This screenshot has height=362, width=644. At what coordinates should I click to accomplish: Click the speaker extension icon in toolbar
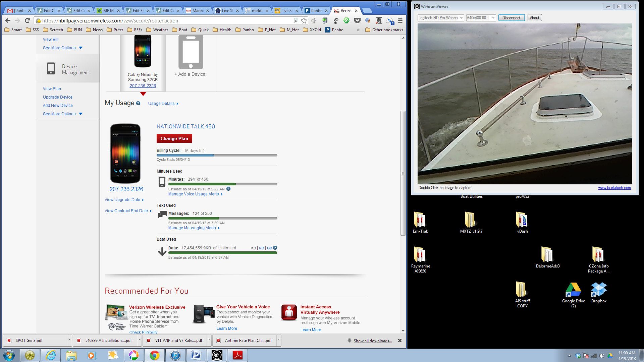[x=314, y=21]
